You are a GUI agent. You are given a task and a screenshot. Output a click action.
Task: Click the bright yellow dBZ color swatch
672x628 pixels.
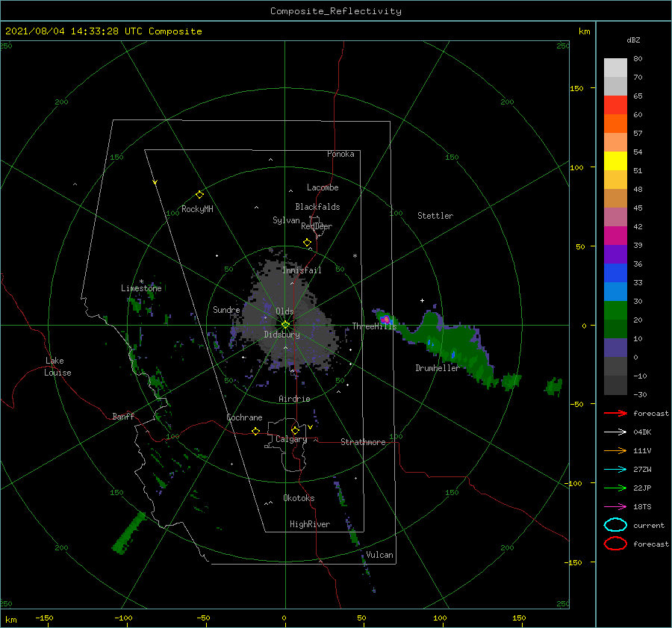(615, 161)
